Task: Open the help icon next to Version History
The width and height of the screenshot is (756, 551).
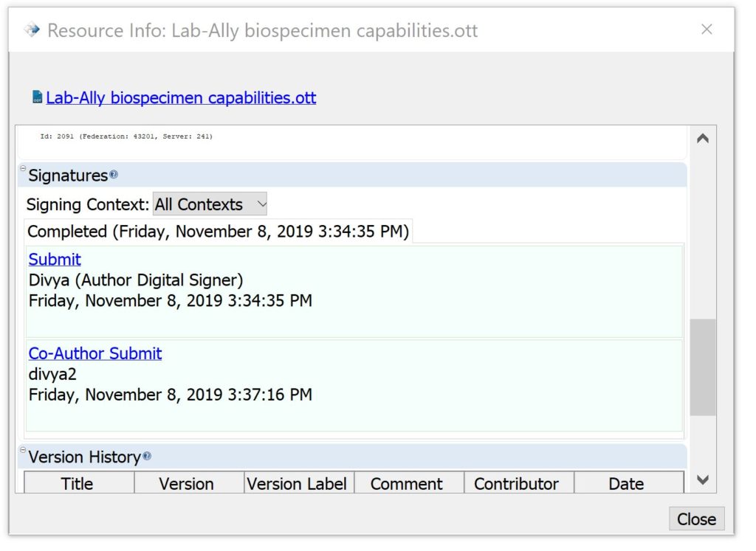Action: (147, 457)
